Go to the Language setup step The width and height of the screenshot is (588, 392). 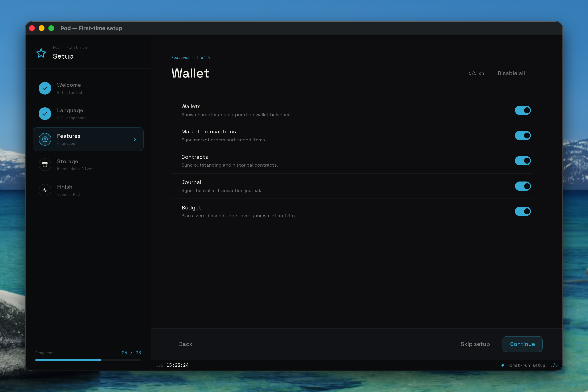(x=88, y=114)
